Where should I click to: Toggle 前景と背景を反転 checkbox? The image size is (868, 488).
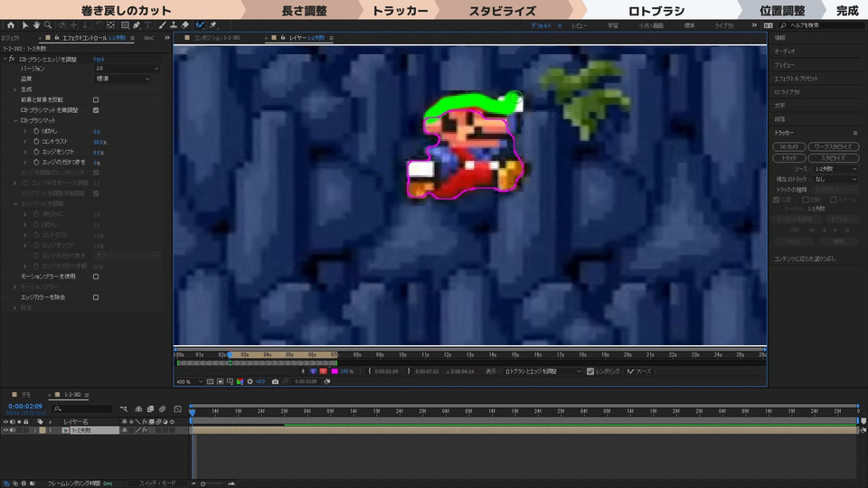tap(96, 100)
